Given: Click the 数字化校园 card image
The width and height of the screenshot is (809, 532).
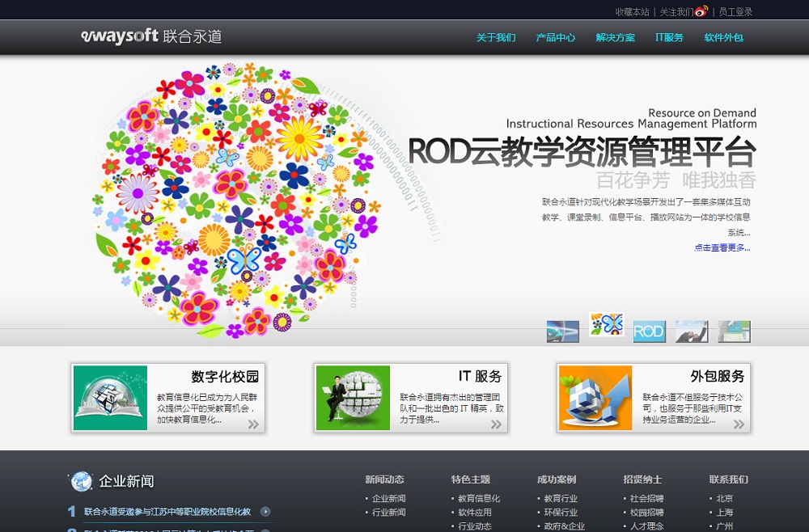Looking at the screenshot, I should coord(110,398).
